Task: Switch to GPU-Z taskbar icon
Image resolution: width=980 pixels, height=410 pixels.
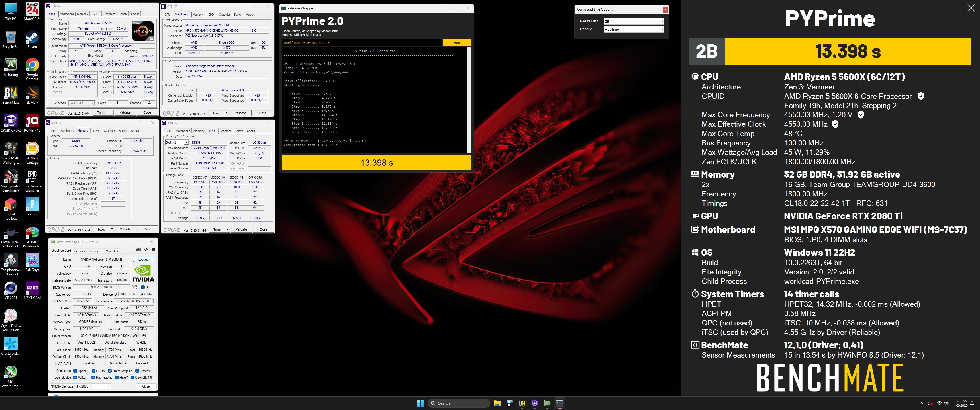Action: click(547, 403)
